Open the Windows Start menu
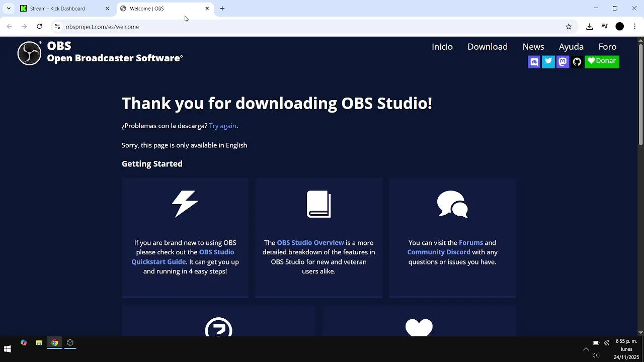The width and height of the screenshot is (644, 362). (8, 349)
